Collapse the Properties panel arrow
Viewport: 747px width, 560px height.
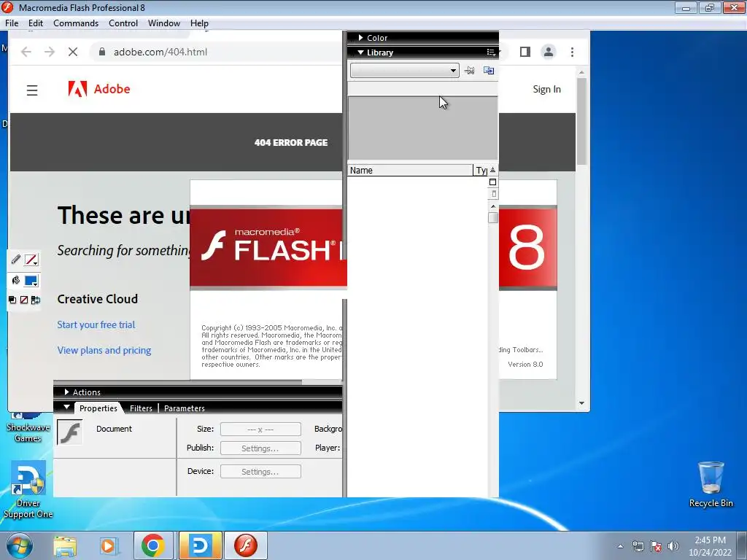66,407
